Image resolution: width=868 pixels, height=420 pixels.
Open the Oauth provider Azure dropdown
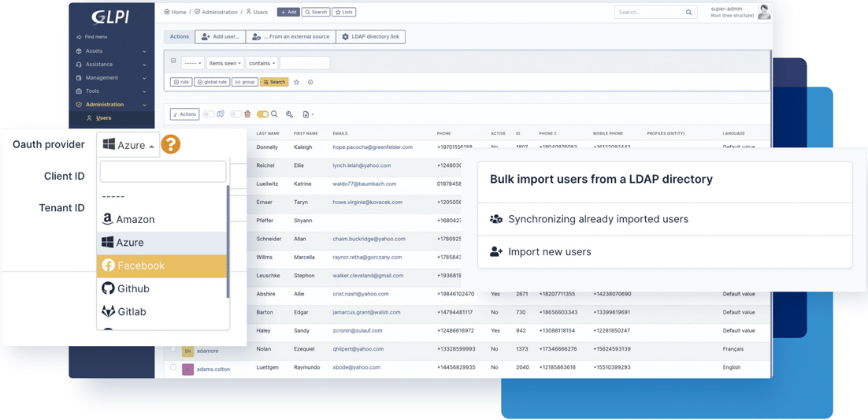tap(128, 145)
